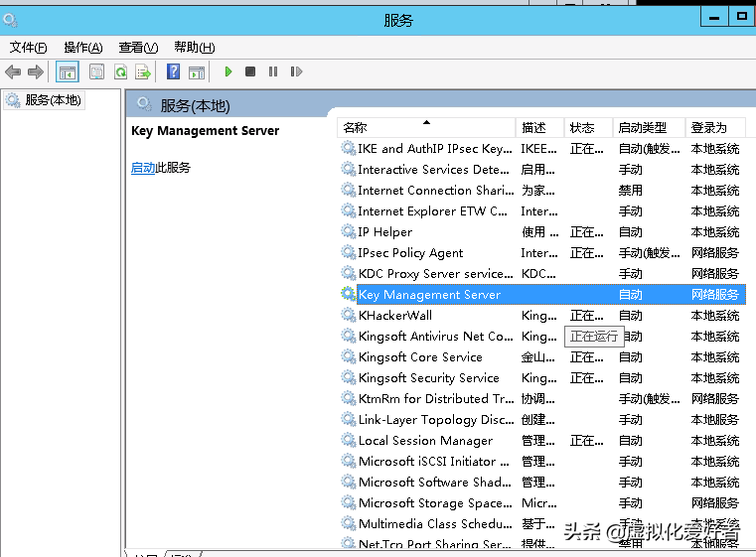
Task: Select Internet Explorer ETW Collector row
Action: [x=542, y=211]
